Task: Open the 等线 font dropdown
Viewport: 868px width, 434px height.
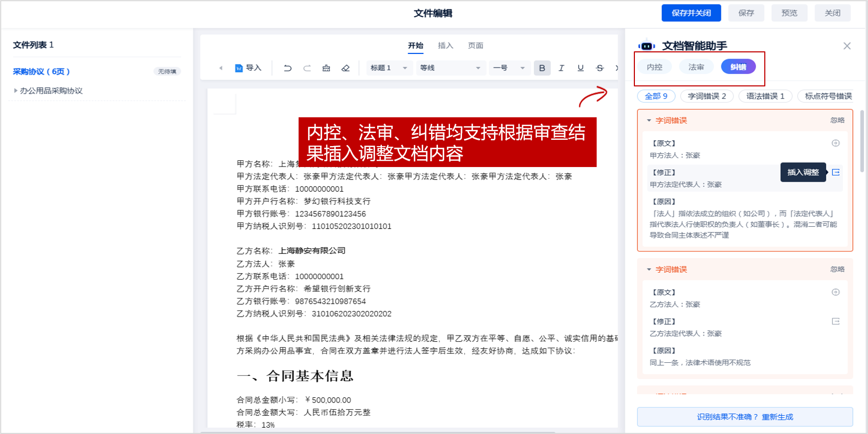Action: click(x=450, y=68)
